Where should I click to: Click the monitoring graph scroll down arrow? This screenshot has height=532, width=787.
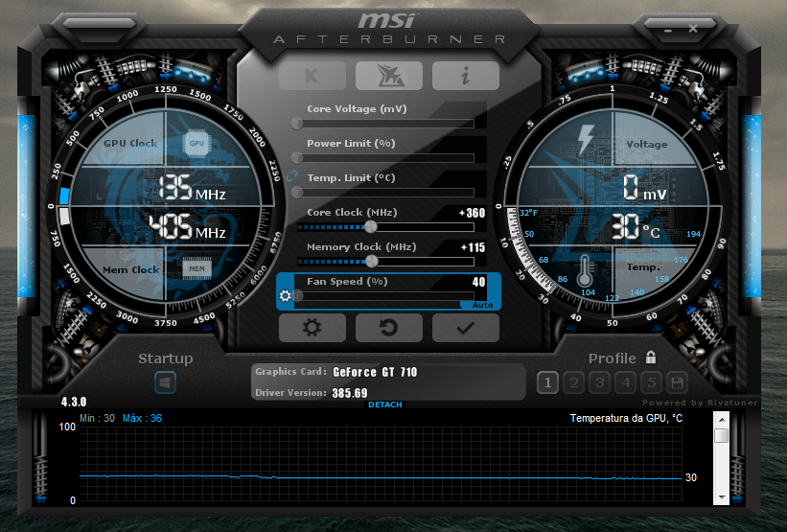[721, 497]
